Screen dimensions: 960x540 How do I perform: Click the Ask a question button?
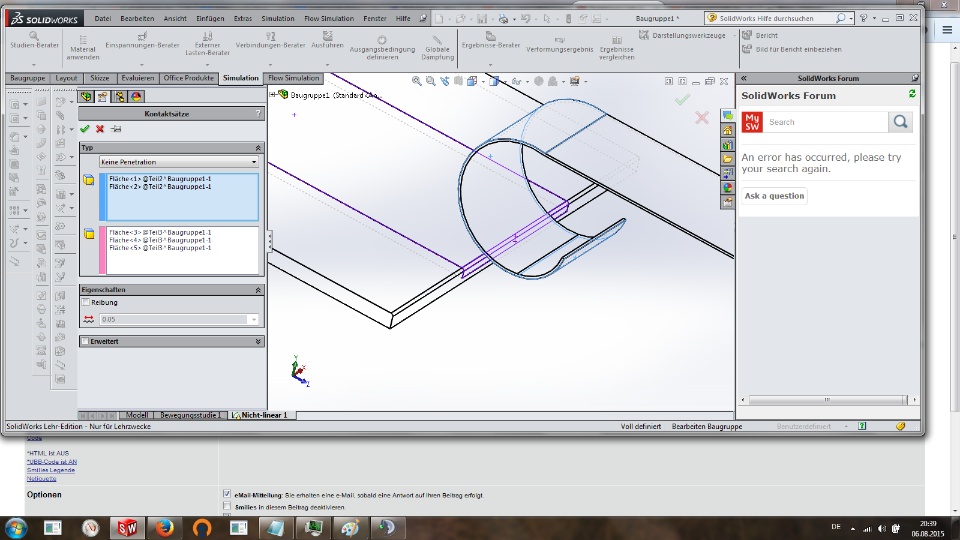tap(774, 196)
